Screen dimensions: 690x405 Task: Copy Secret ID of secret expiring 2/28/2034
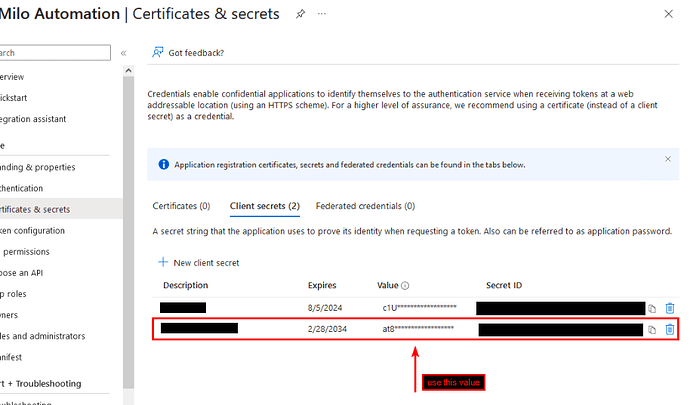(652, 330)
